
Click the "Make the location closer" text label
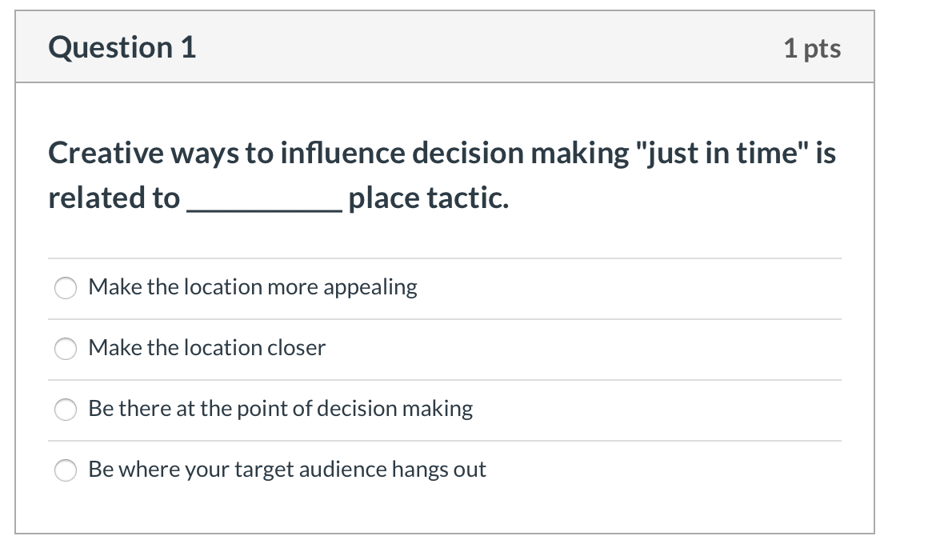click(x=207, y=347)
